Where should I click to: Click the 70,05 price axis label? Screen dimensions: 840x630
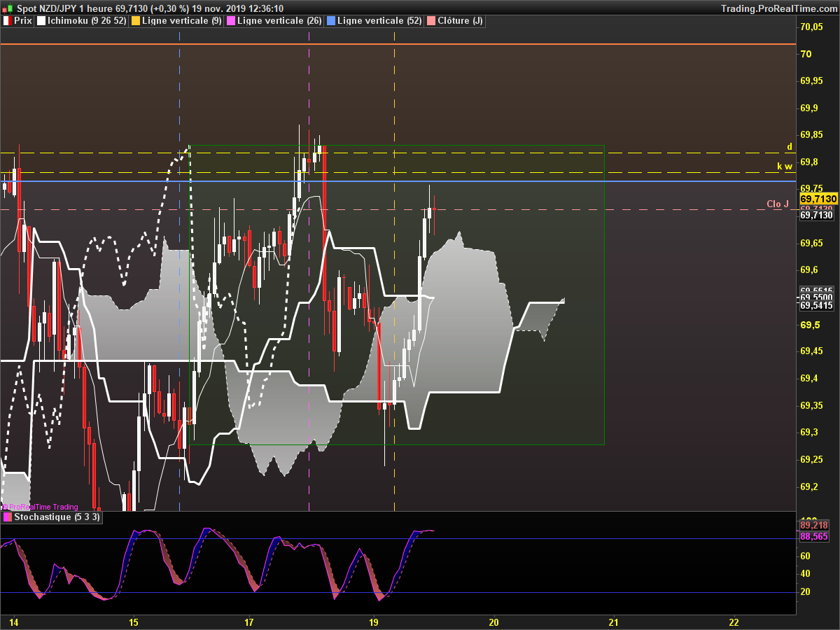click(811, 27)
